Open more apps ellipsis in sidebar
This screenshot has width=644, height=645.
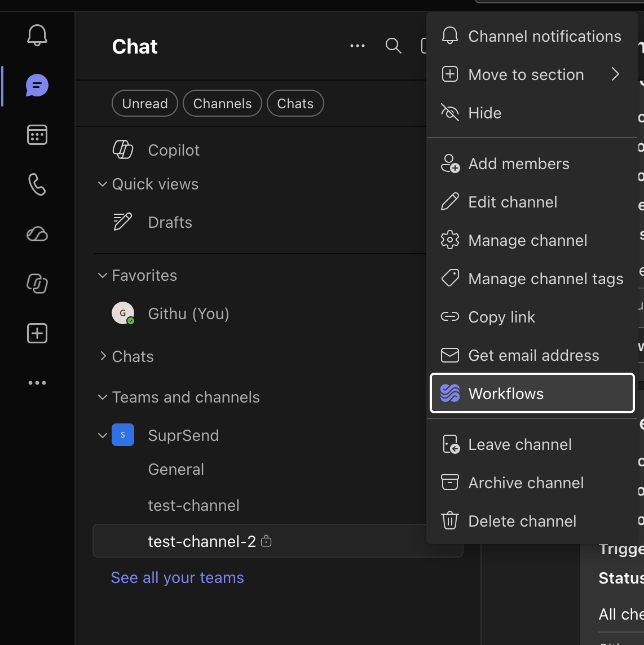(37, 383)
